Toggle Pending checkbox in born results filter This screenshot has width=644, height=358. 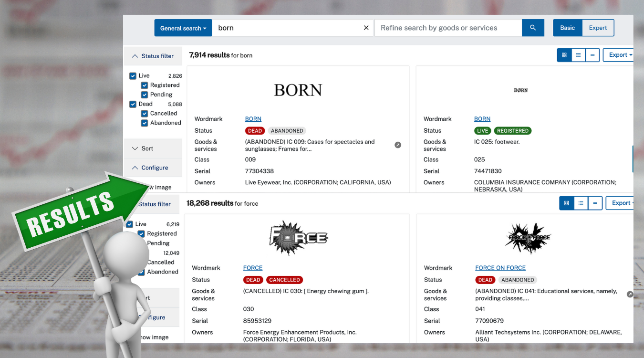[x=145, y=95]
